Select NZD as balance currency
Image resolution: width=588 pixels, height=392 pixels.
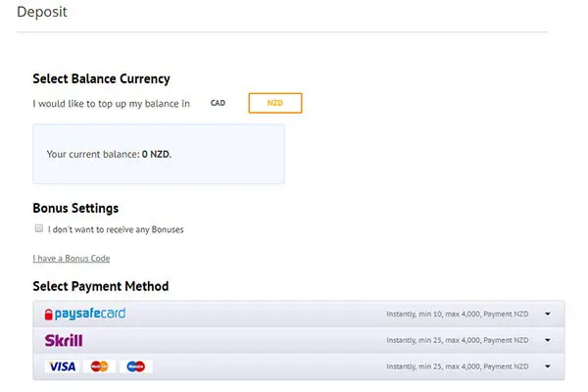click(x=275, y=103)
